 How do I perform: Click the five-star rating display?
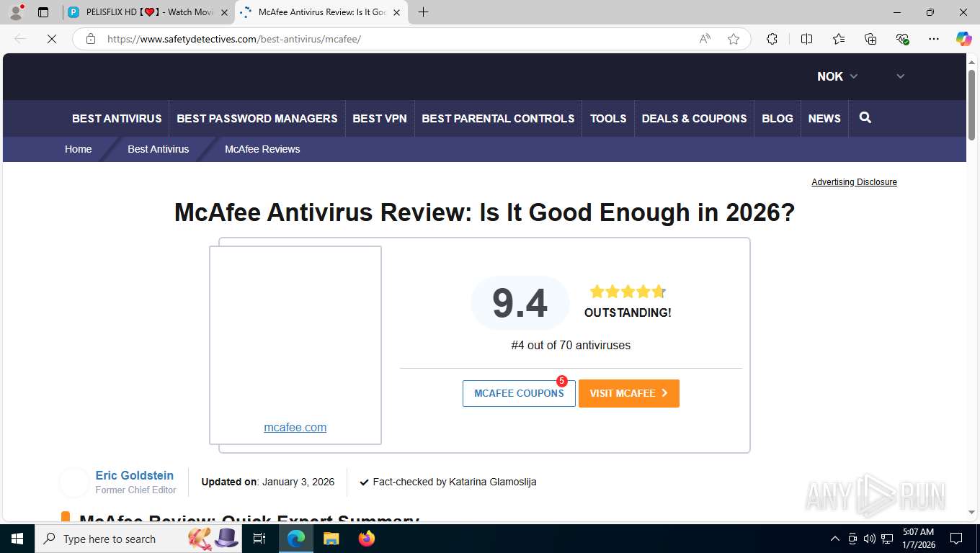628,292
